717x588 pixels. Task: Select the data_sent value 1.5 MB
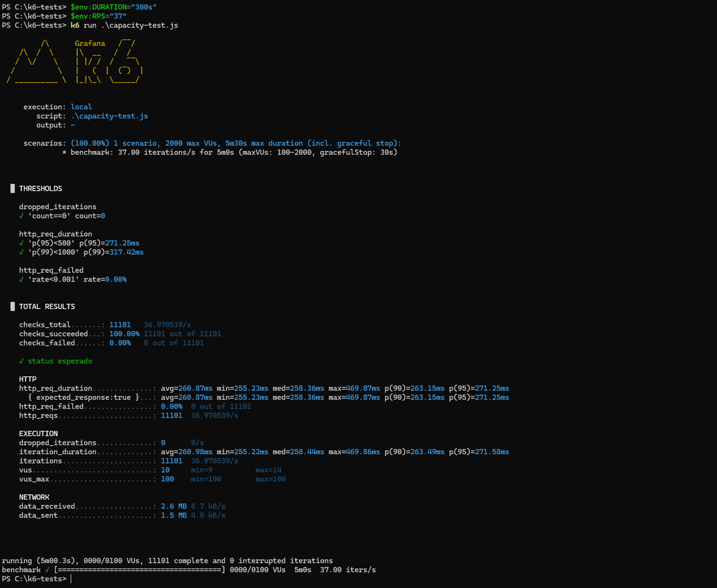174,515
